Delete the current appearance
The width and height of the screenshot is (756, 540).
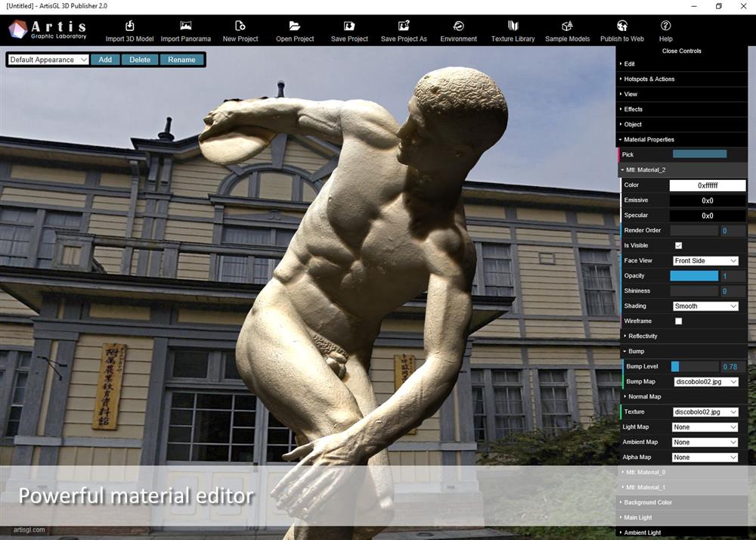[x=140, y=60]
